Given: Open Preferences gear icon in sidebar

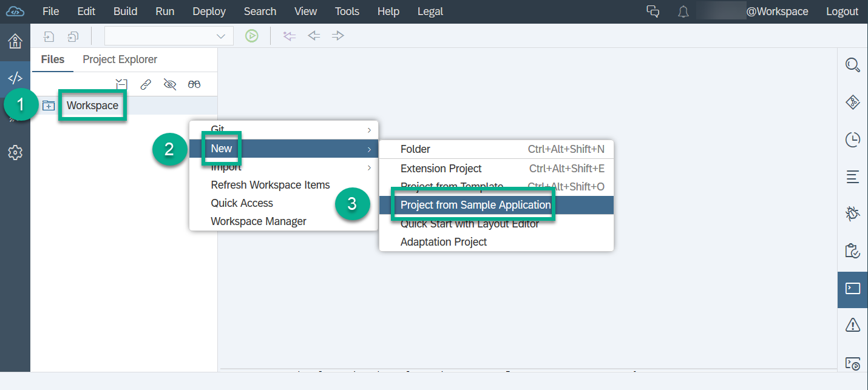Looking at the screenshot, I should [x=15, y=153].
